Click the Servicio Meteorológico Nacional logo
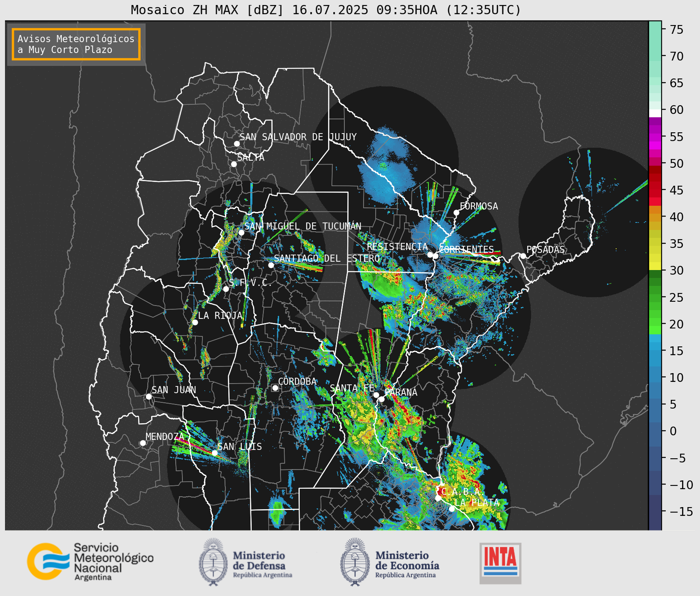 (91, 561)
